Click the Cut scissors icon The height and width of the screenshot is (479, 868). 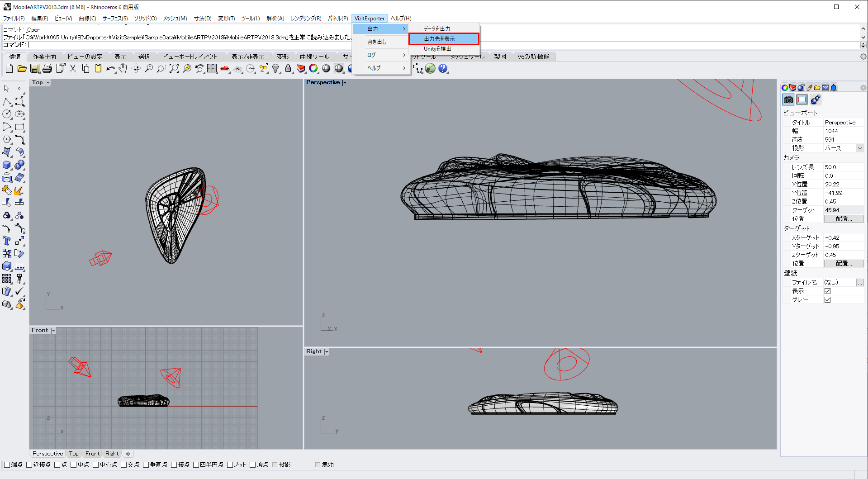73,68
